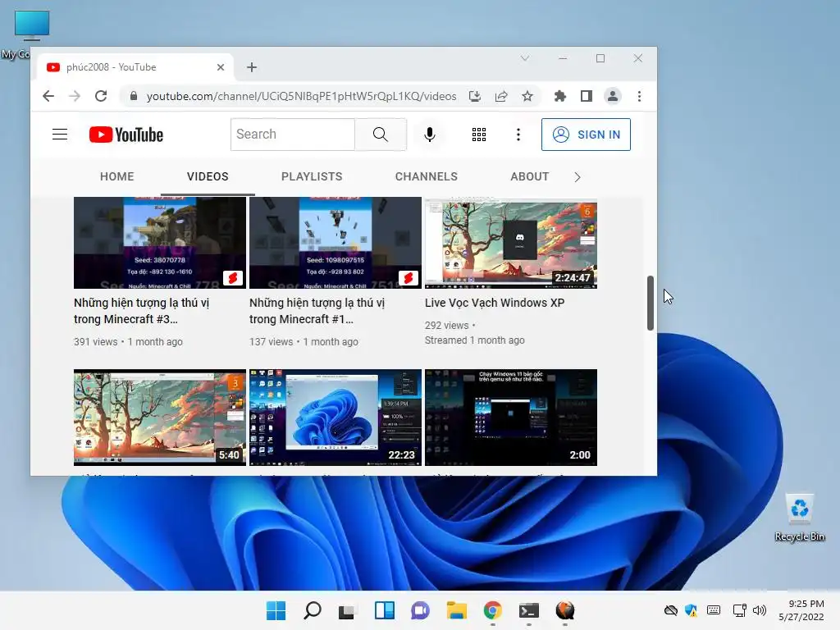
Task: Select the phúc2008 - YouTube browser tab
Action: tap(135, 67)
